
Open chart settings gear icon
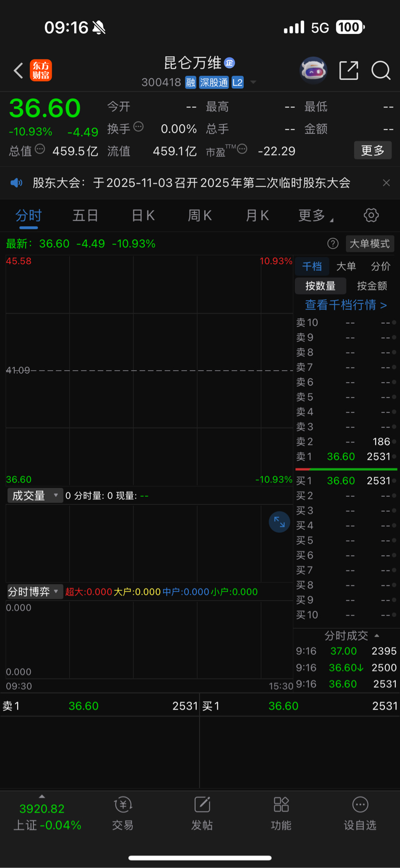point(371,215)
